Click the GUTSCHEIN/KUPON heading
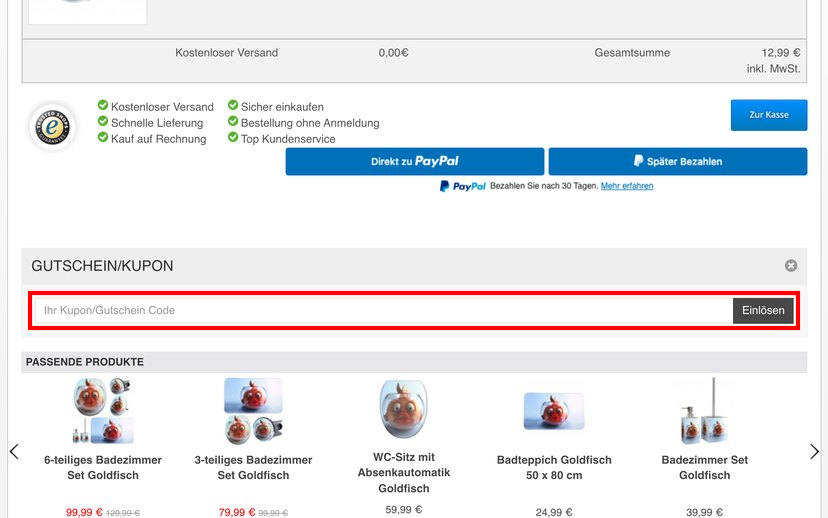The image size is (828, 518). coord(102,266)
